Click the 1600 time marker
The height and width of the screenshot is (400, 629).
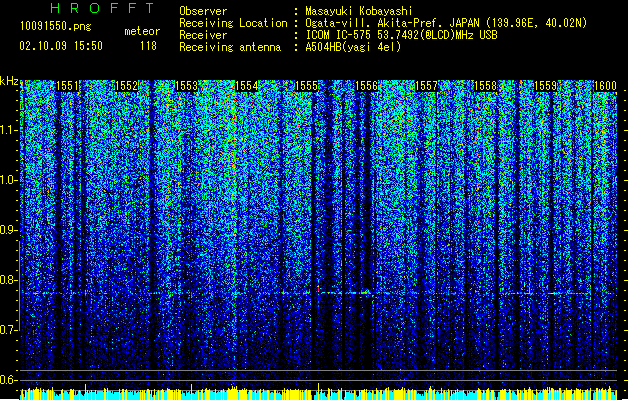click(605, 86)
